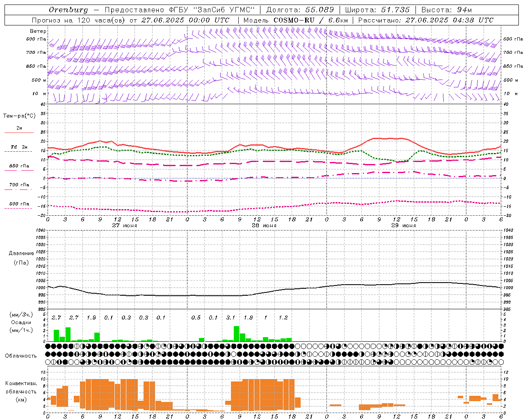Click the dashed '850 гПа' temperature legend line
The image size is (525, 420).
click(19, 170)
